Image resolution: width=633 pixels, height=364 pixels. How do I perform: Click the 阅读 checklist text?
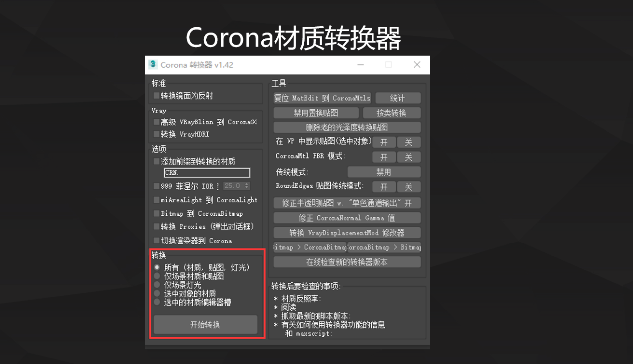click(289, 307)
